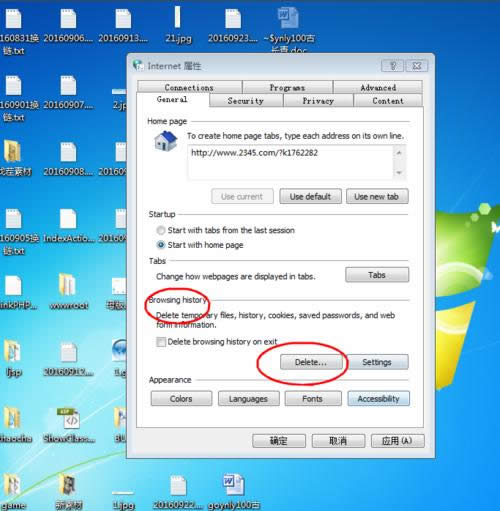Open the Advanced tab
Image resolution: width=500 pixels, height=511 pixels.
click(x=378, y=87)
